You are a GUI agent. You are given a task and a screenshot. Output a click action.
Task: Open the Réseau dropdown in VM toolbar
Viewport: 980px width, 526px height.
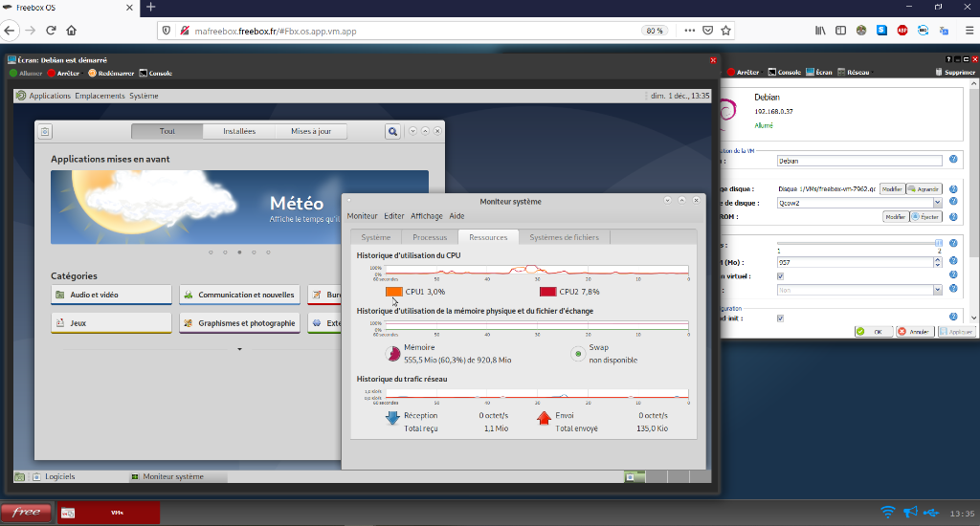[856, 72]
